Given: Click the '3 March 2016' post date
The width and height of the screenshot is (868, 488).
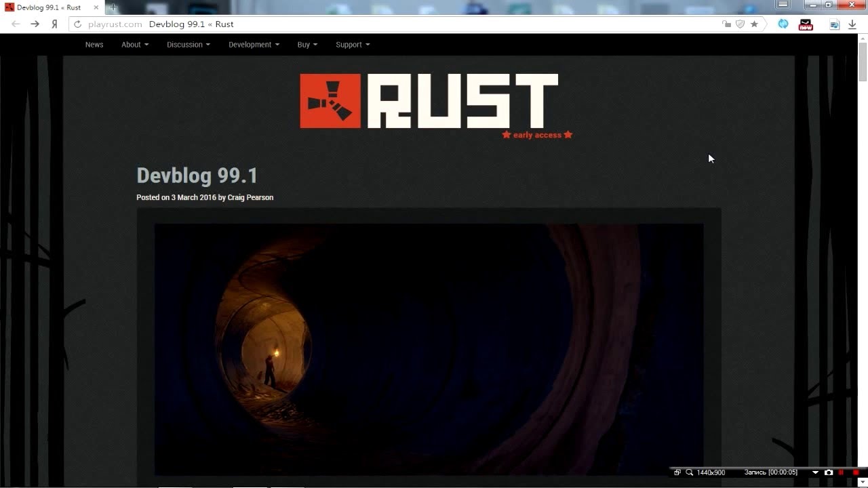Looking at the screenshot, I should pos(193,197).
